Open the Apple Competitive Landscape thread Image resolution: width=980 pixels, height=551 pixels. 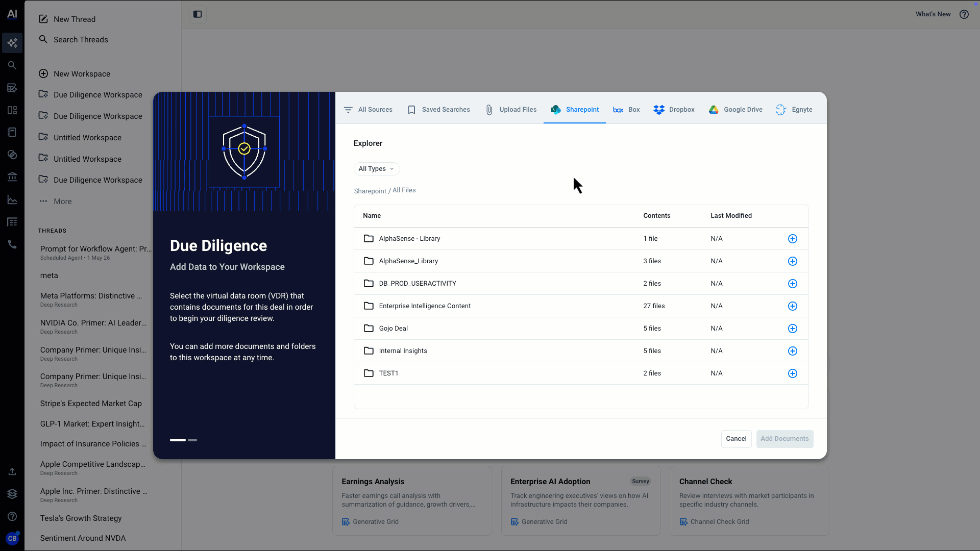[93, 468]
